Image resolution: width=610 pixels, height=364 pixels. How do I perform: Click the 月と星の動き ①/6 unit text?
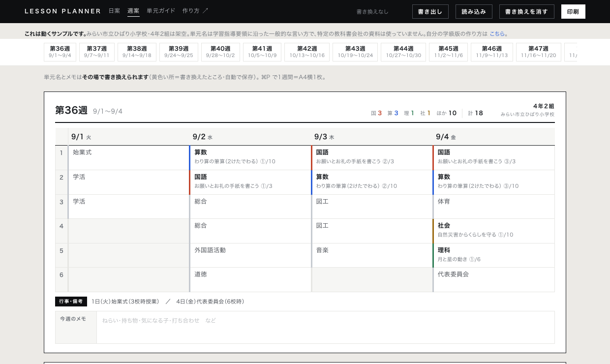(x=459, y=259)
